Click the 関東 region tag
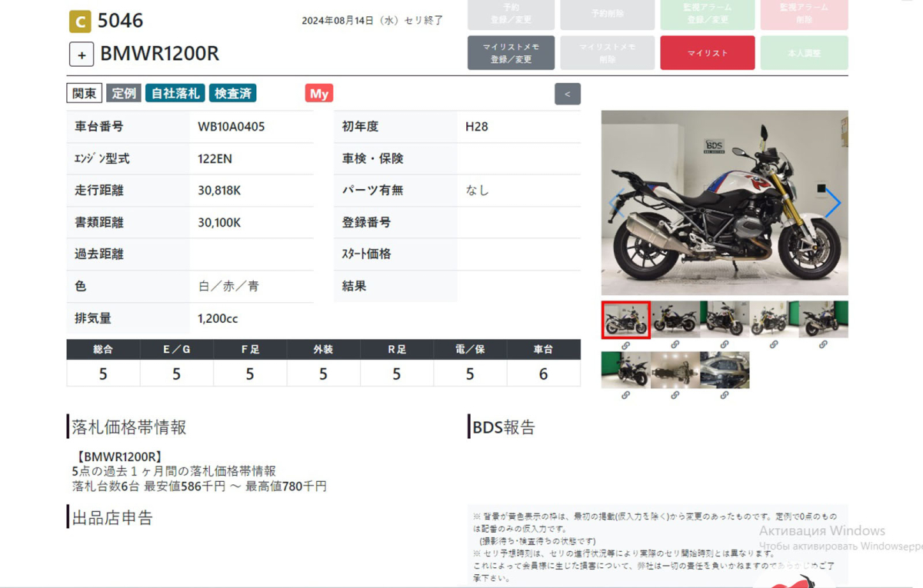This screenshot has width=923, height=588. point(85,94)
